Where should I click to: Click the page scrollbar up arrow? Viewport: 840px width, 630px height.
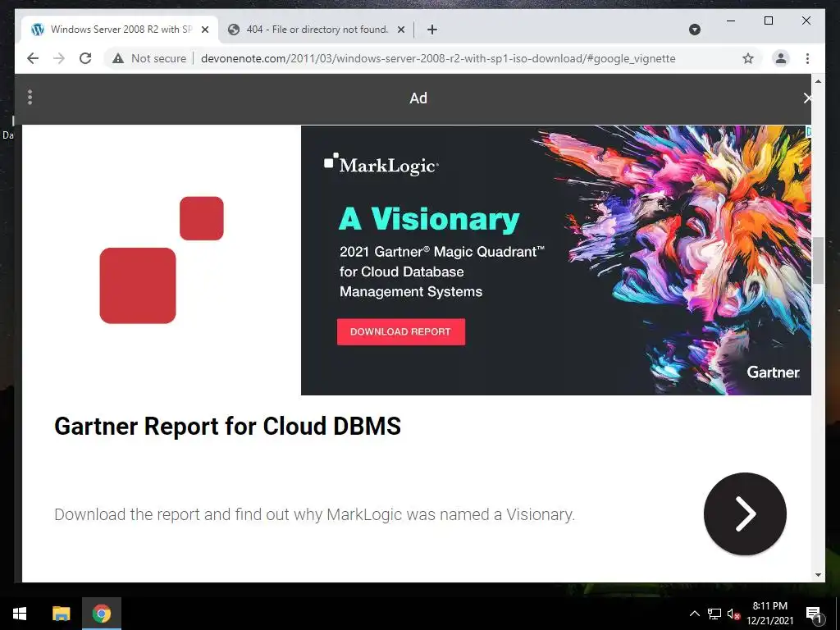(818, 81)
